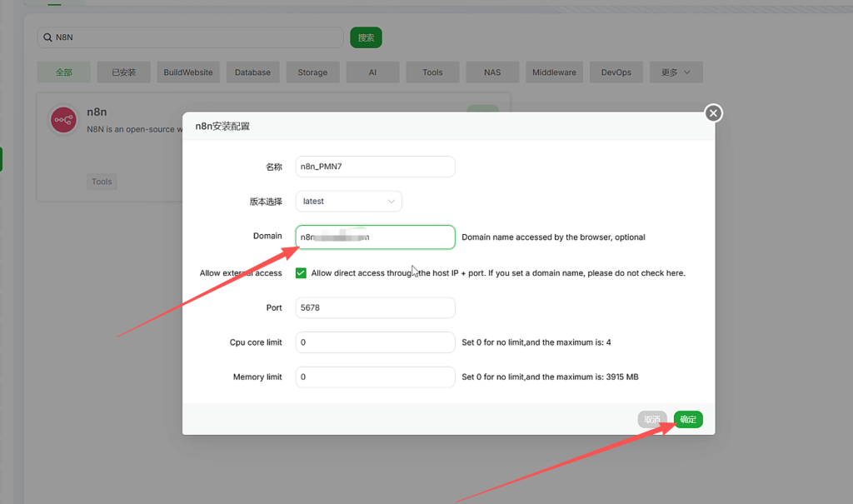The width and height of the screenshot is (853, 504).
Task: Click the Memory limit input field
Action: click(x=375, y=377)
